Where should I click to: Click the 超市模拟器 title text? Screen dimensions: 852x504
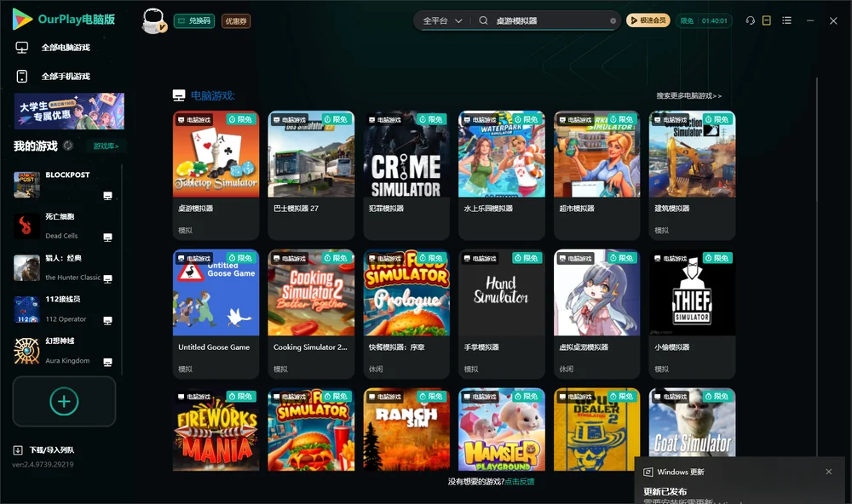pyautogui.click(x=577, y=209)
